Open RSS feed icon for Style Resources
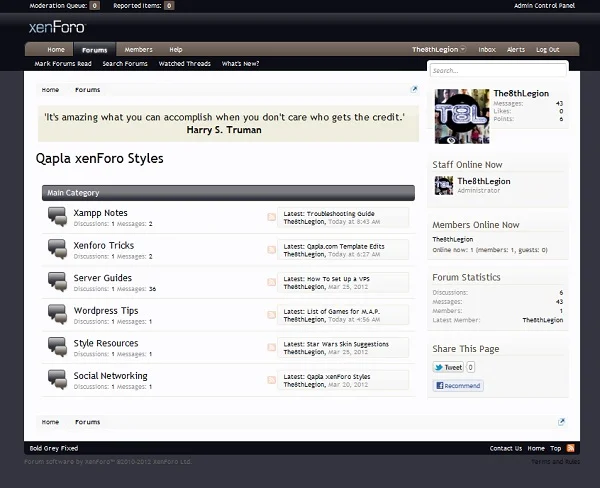The image size is (600, 488). 271,347
